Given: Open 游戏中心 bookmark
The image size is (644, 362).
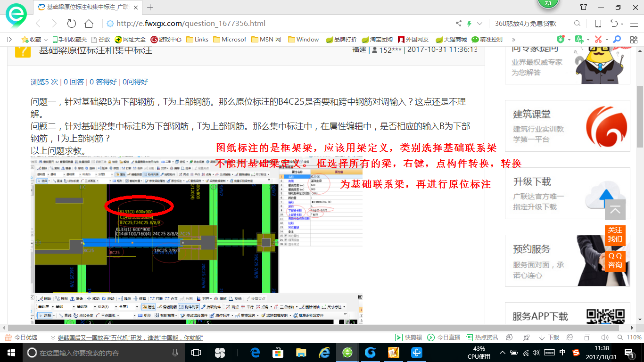Looking at the screenshot, I should tap(166, 40).
